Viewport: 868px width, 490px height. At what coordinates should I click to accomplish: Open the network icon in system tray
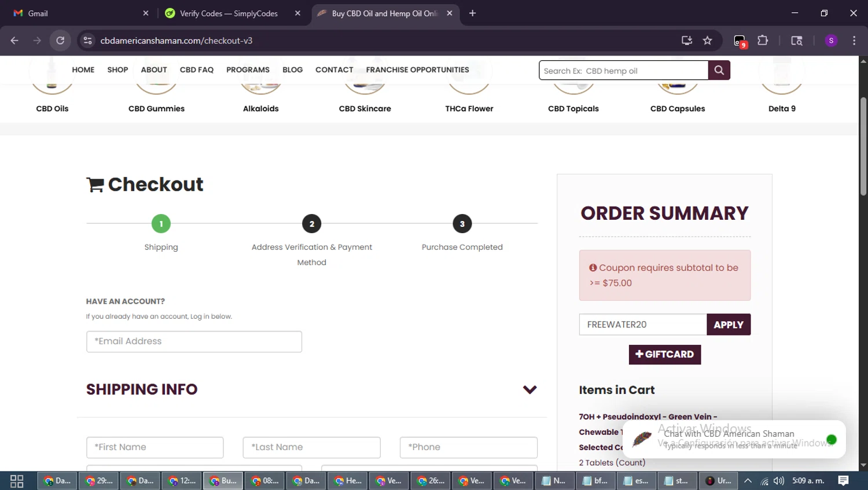pos(764,481)
